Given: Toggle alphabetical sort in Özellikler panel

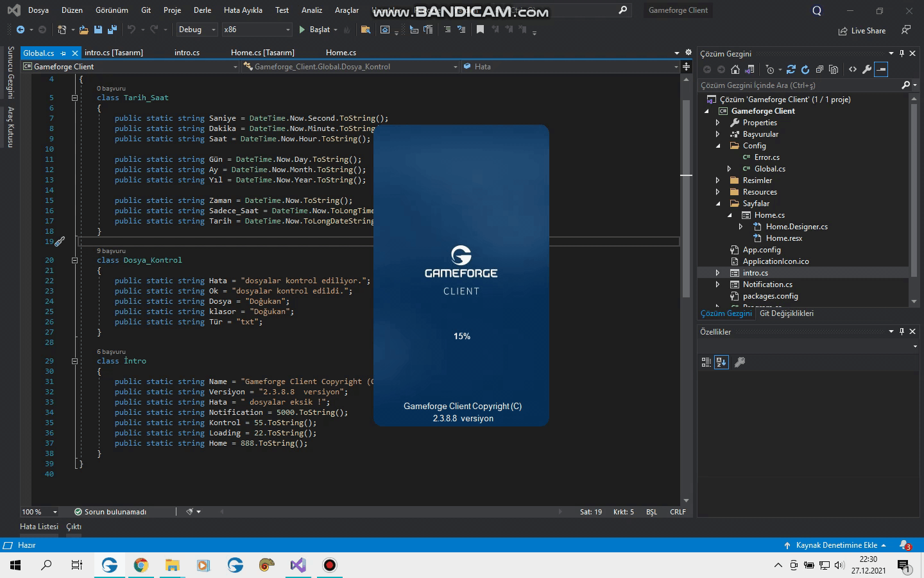Looking at the screenshot, I should coord(721,363).
